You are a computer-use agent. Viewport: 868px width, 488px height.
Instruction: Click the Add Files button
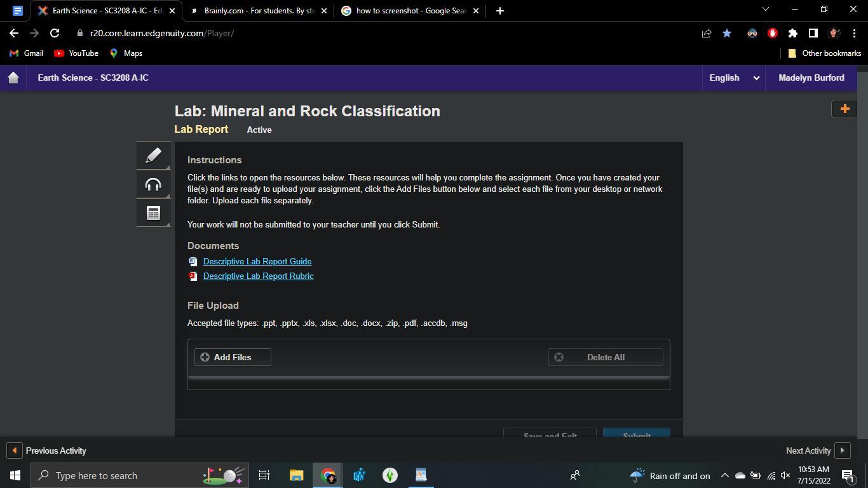[x=233, y=357]
